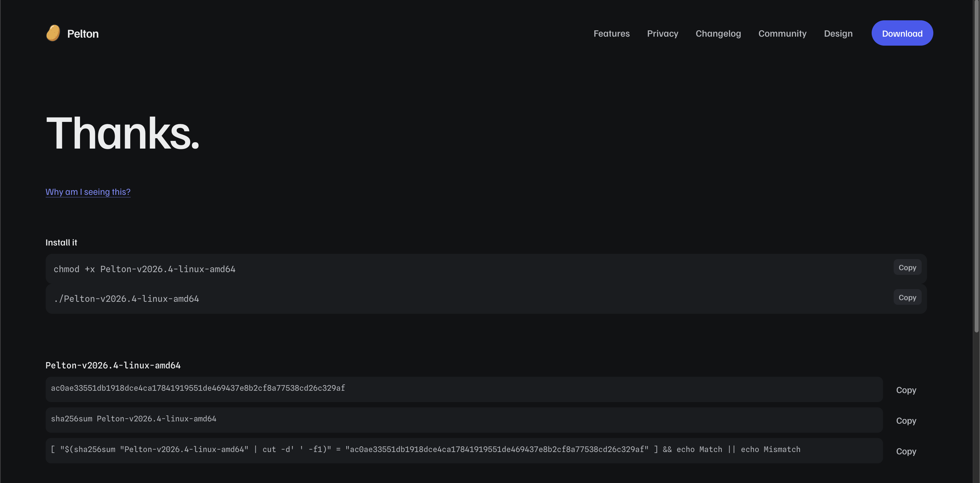The image size is (980, 483).
Task: Click the 'Thanks.' headline
Action: [x=123, y=133]
